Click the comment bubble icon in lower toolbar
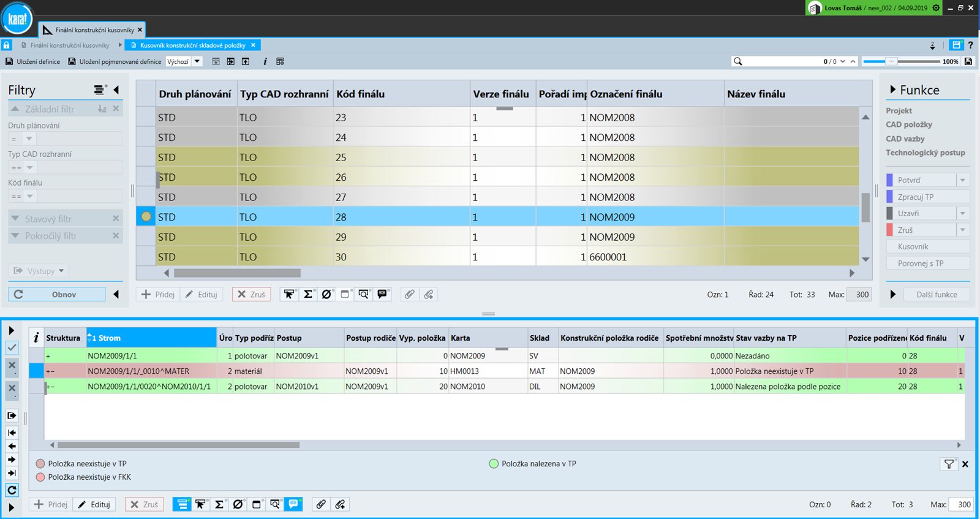The image size is (980, 519). (x=293, y=504)
